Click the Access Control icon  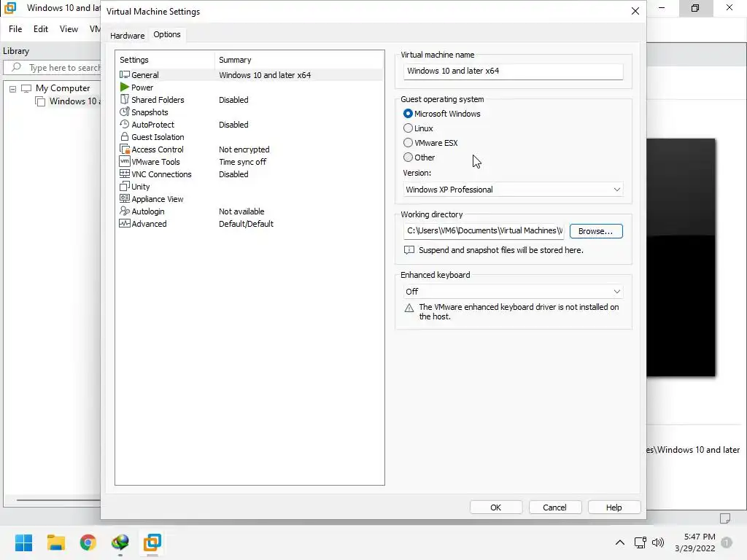click(124, 149)
